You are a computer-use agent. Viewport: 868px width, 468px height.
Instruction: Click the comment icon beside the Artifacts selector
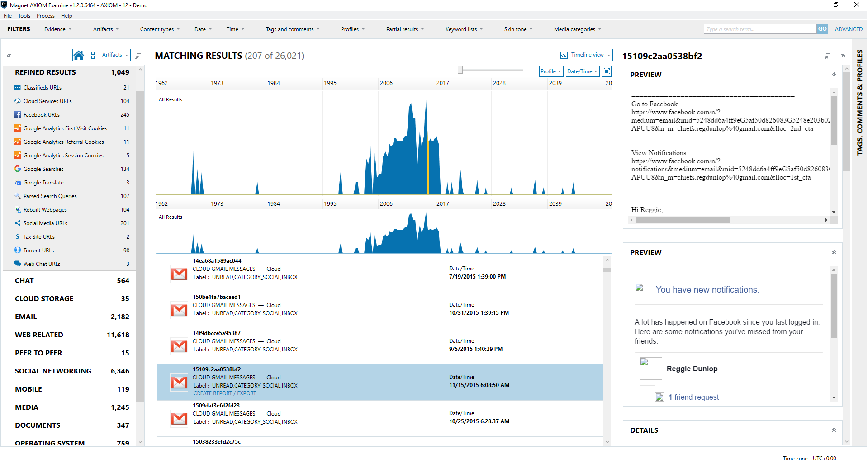coord(138,56)
